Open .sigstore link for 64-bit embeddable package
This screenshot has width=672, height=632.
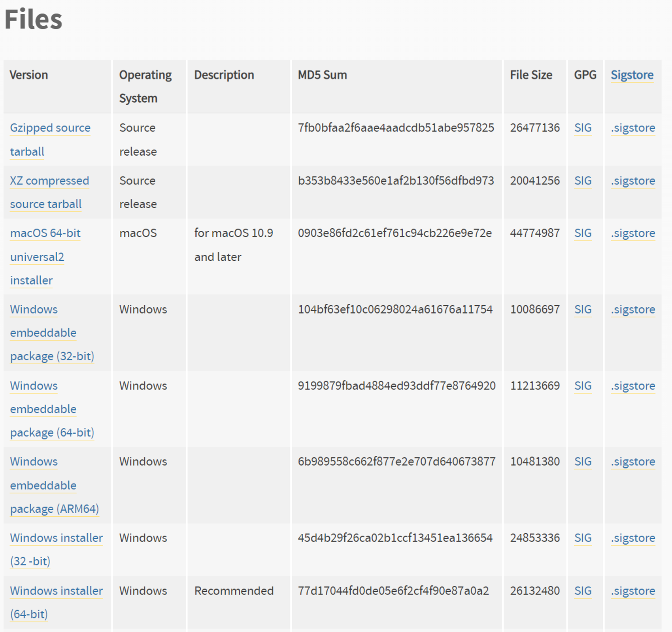tap(633, 386)
